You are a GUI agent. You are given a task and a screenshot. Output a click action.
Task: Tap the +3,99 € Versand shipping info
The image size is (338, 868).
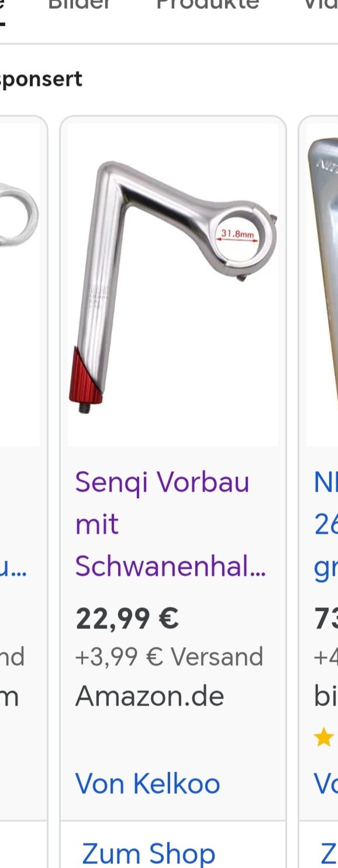(x=169, y=657)
